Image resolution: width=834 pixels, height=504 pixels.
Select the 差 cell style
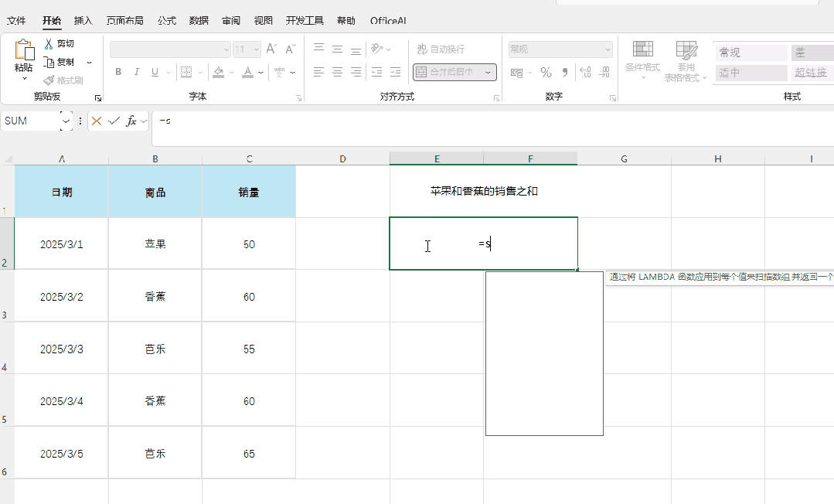tap(812, 53)
